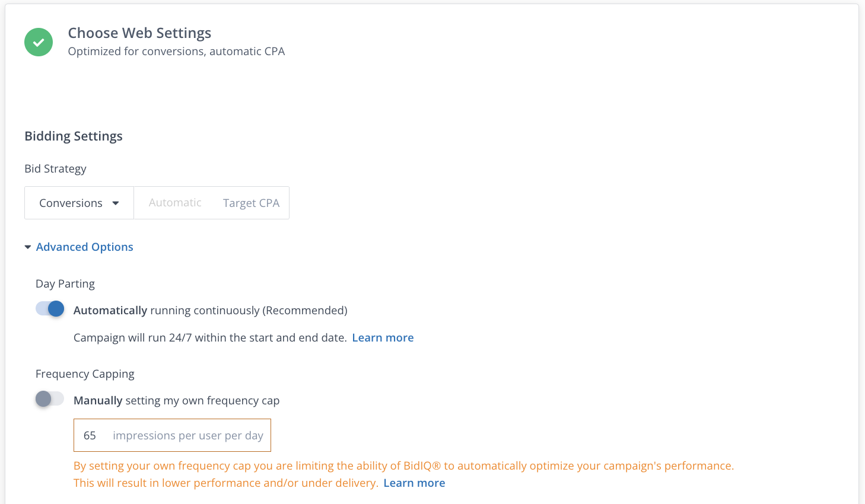Click the Automatically running continuously label
This screenshot has height=504, width=865.
(210, 311)
